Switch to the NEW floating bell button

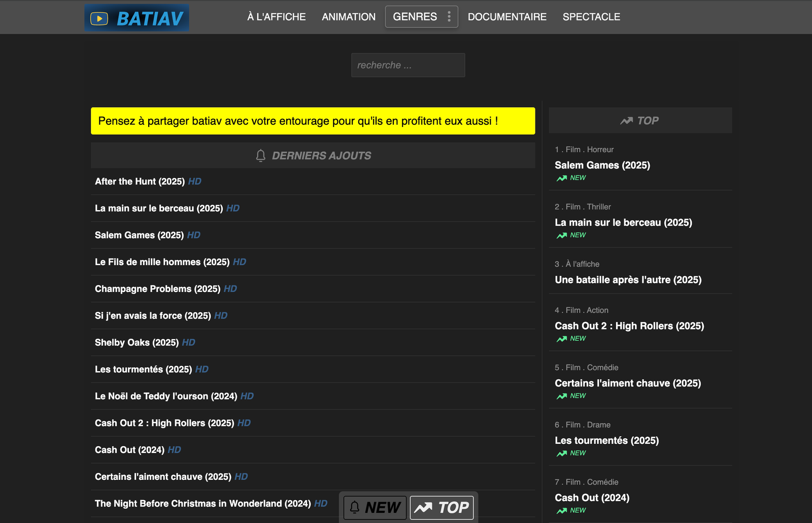[375, 507]
